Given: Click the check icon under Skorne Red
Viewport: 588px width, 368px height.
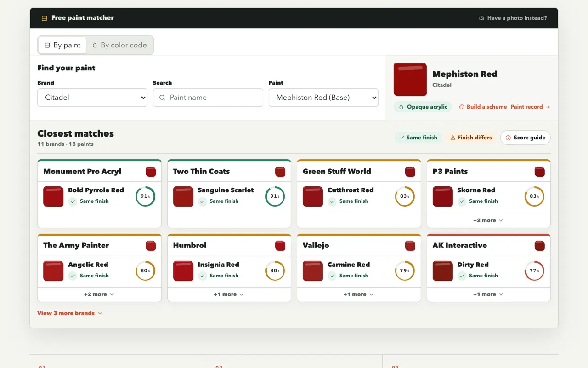Looking at the screenshot, I should [x=462, y=201].
